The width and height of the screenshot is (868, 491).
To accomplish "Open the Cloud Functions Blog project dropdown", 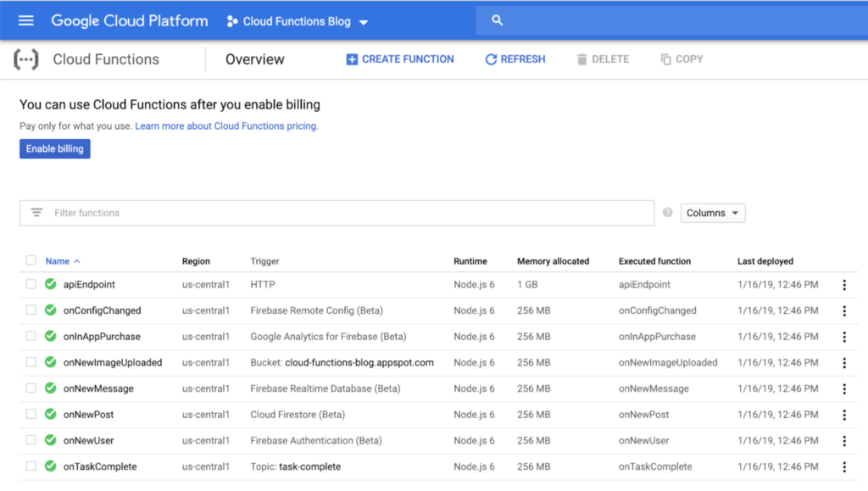I will (x=297, y=21).
